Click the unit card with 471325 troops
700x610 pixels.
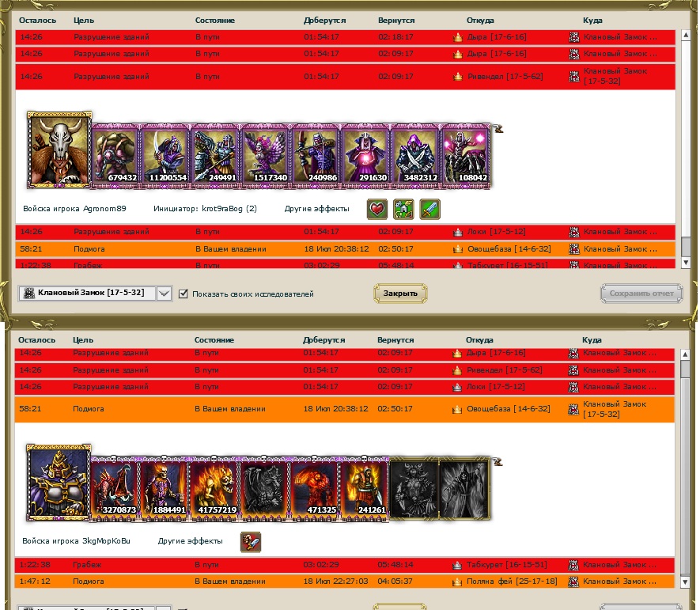tap(314, 488)
